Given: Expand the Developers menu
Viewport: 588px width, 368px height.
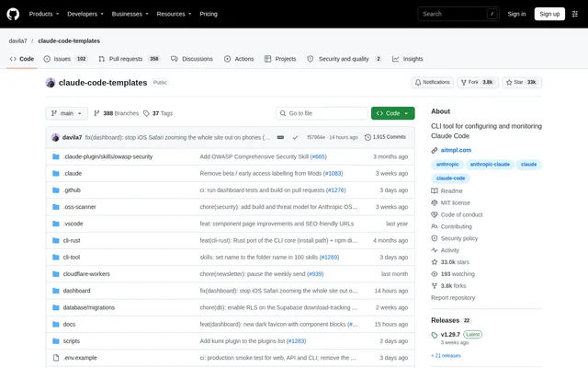Looking at the screenshot, I should [x=85, y=14].
